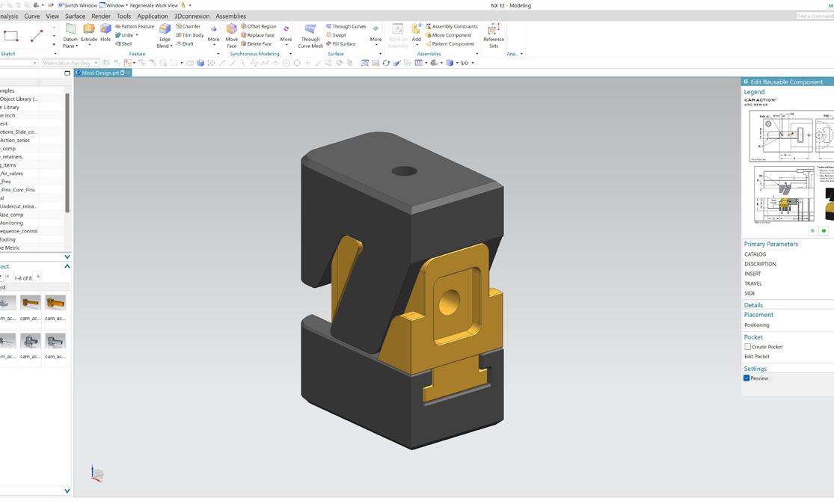The width and height of the screenshot is (834, 504).
Task: Select the Move Component command
Action: click(448, 35)
